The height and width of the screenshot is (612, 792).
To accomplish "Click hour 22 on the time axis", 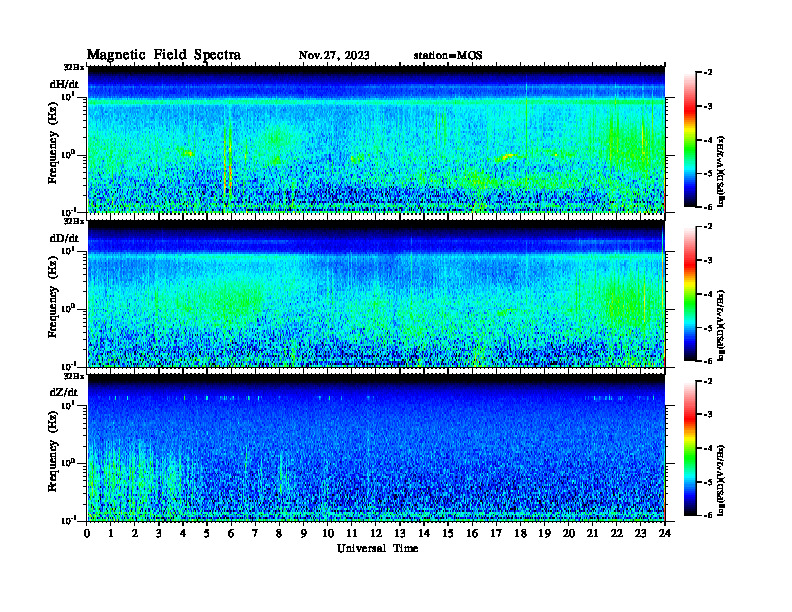I will coord(616,534).
